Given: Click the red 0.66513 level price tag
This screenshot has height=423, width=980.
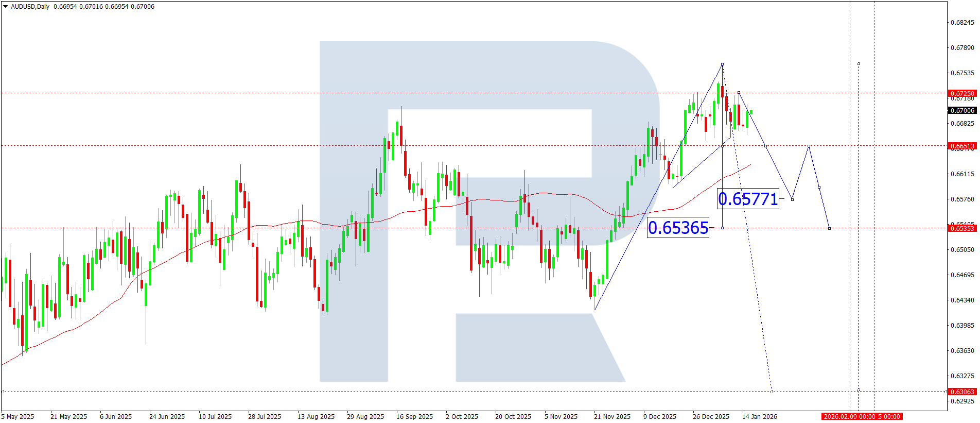Looking at the screenshot, I should click(x=962, y=146).
